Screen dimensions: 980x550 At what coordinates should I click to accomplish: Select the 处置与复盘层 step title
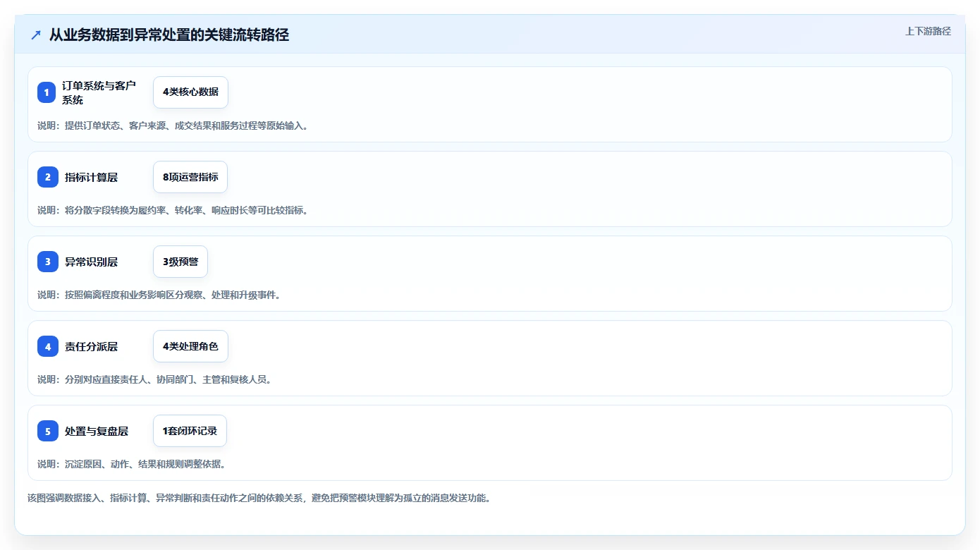click(x=97, y=432)
